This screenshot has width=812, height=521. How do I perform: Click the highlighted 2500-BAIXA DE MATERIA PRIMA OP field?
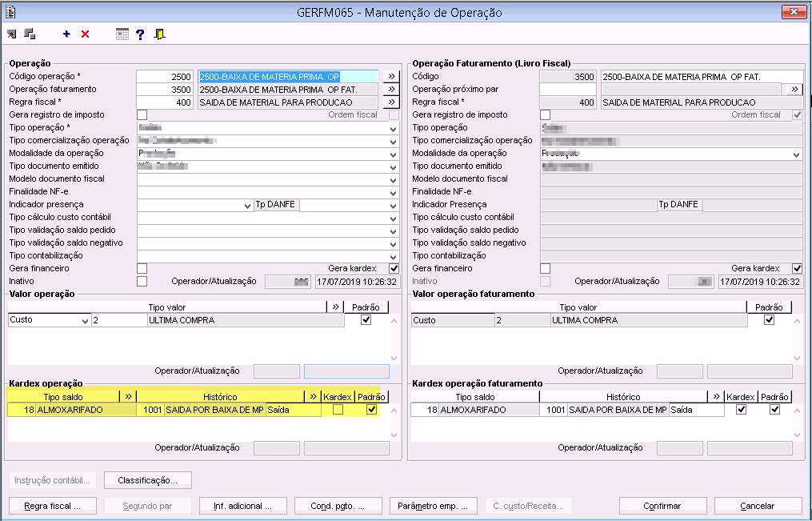click(288, 77)
